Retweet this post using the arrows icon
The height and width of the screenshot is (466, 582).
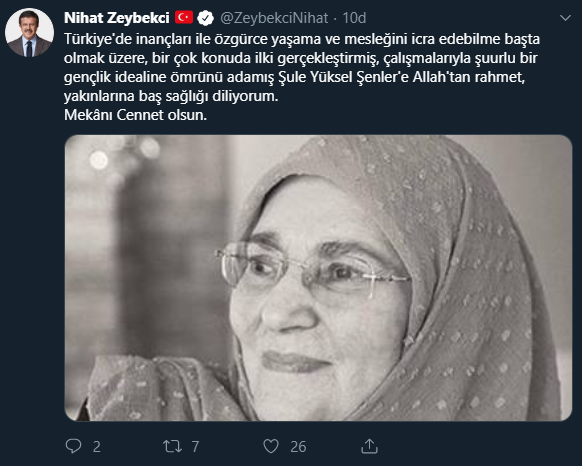172,446
